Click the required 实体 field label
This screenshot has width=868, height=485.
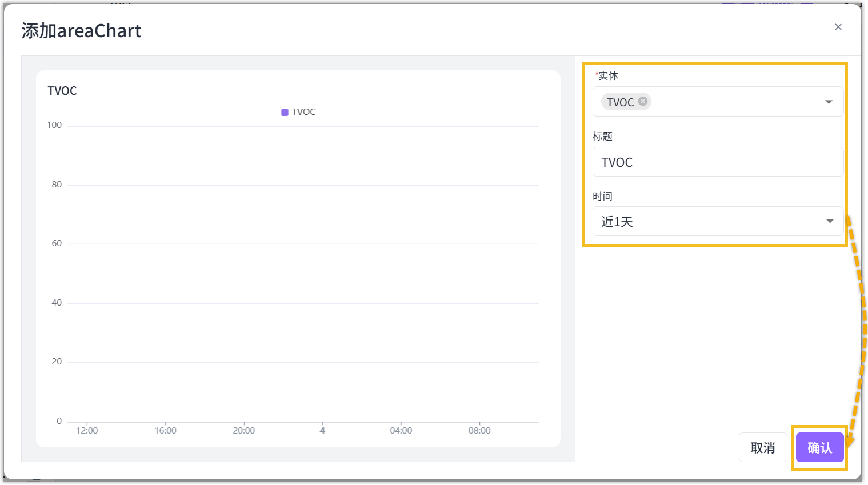tap(607, 76)
